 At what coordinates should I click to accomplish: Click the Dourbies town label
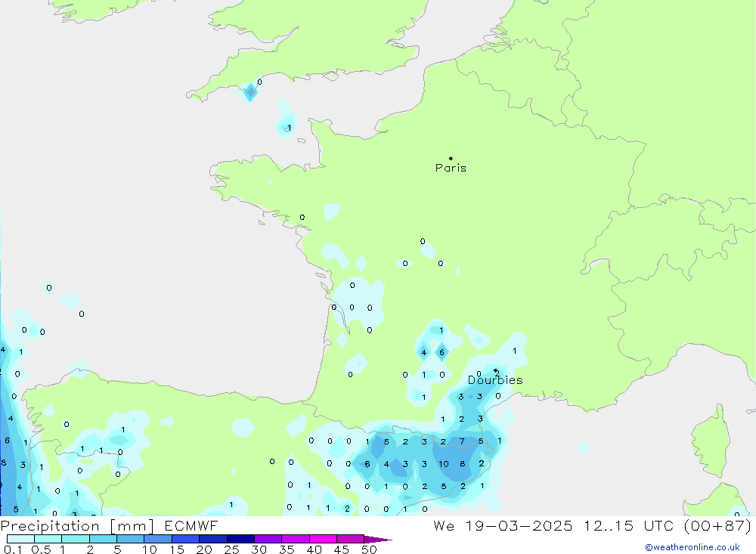pyautogui.click(x=495, y=380)
